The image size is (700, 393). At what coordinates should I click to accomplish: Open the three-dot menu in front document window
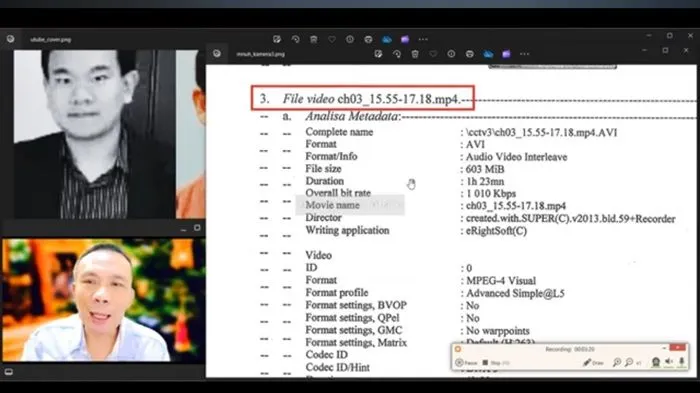pyautogui.click(x=524, y=54)
